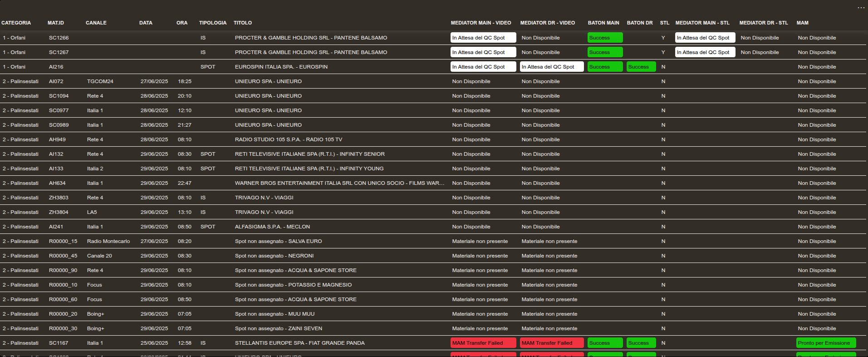Image resolution: width=868 pixels, height=357 pixels.
Task: Select the WARNER BROS ENTERTAINMENT title cell
Action: click(340, 183)
